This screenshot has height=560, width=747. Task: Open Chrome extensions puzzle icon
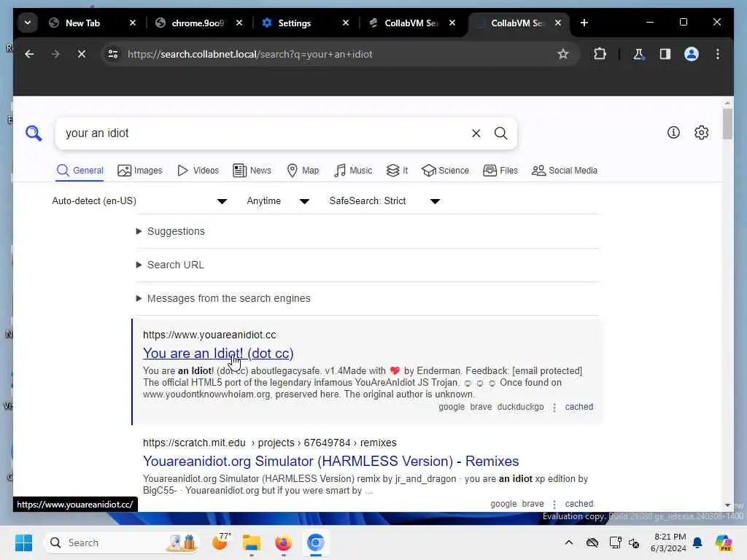pos(600,54)
